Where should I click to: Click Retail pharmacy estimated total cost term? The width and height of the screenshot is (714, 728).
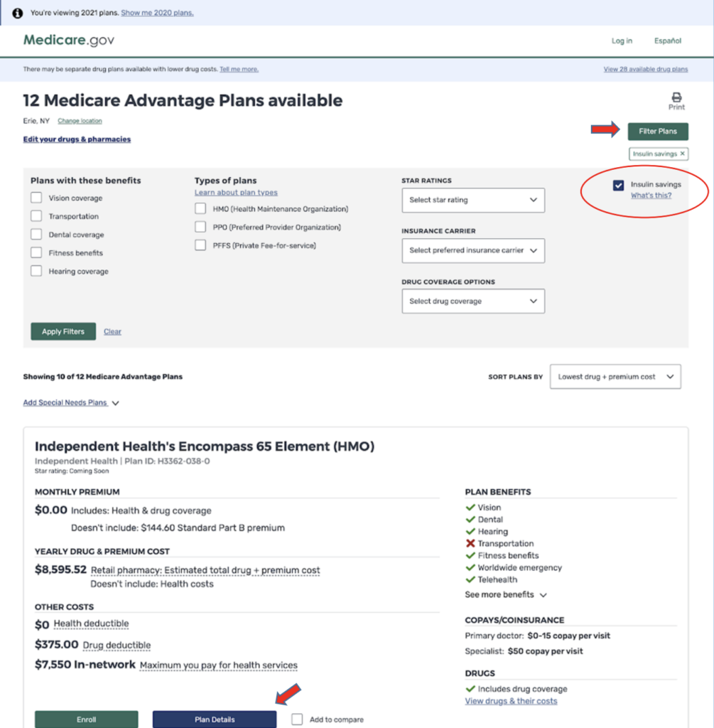[205, 570]
